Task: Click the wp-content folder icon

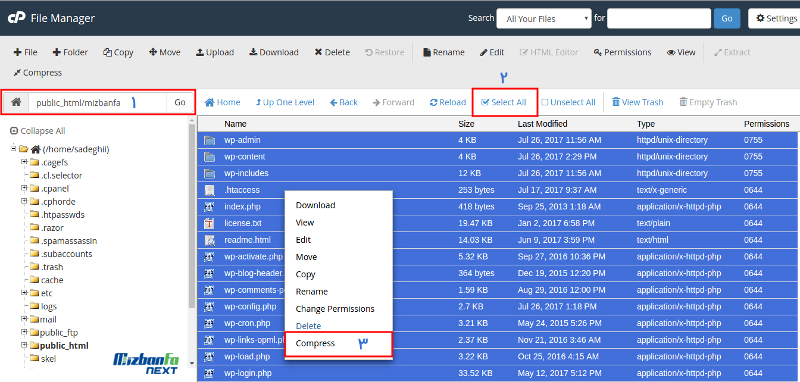Action: point(209,157)
